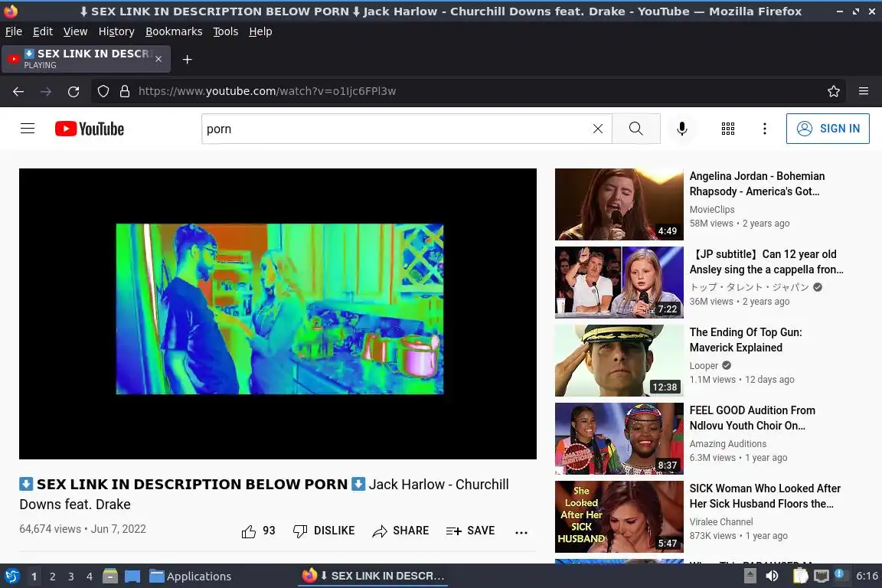Share the video using SHARE button
The width and height of the screenshot is (882, 588).
[x=400, y=531]
